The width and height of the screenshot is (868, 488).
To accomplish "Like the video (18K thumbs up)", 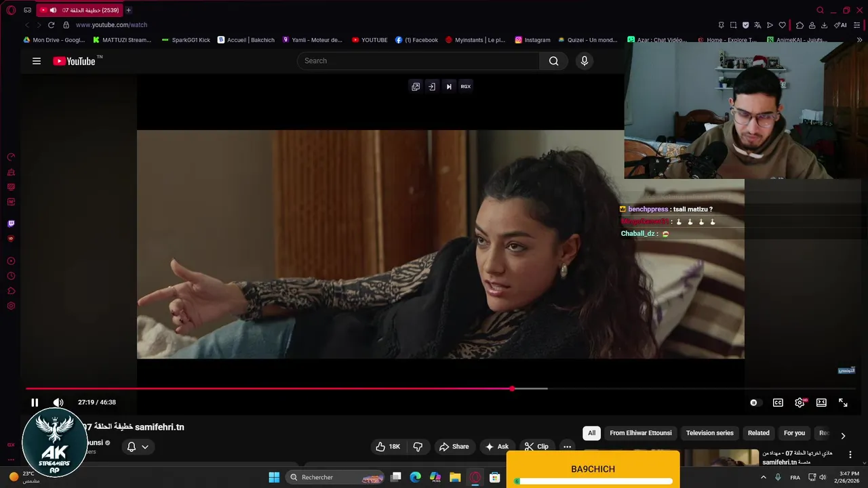I will pos(388,447).
